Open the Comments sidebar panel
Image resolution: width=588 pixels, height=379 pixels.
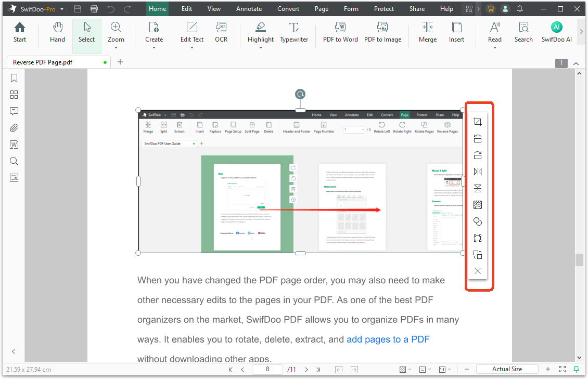[x=14, y=111]
